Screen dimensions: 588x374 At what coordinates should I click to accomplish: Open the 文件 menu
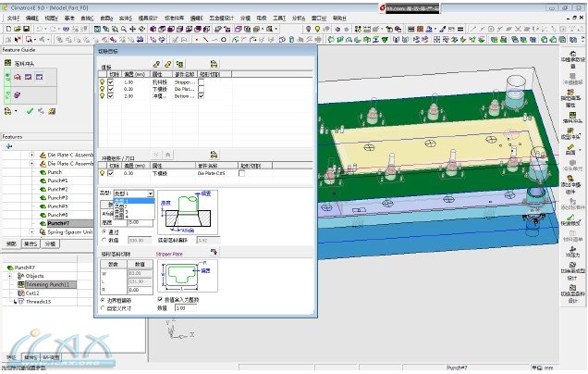point(14,18)
